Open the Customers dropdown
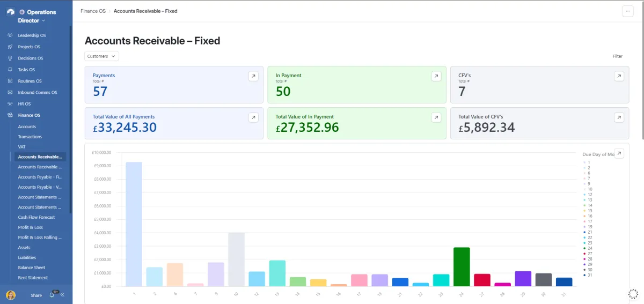This screenshot has height=304, width=644. coord(101,56)
